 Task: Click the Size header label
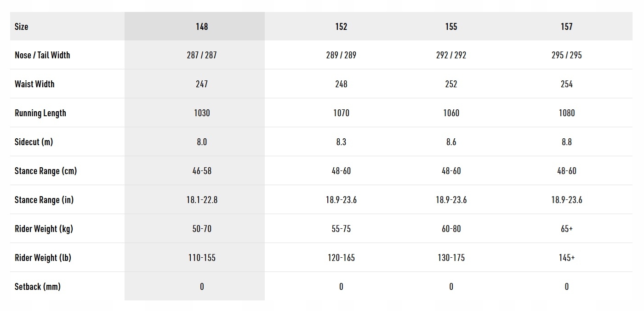[22, 27]
